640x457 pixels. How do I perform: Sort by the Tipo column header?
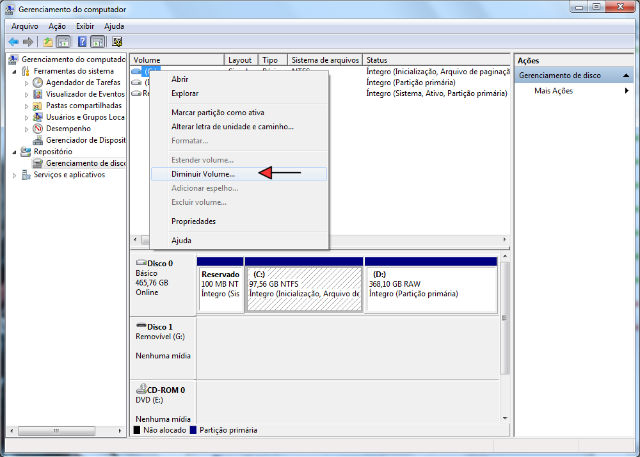point(273,60)
